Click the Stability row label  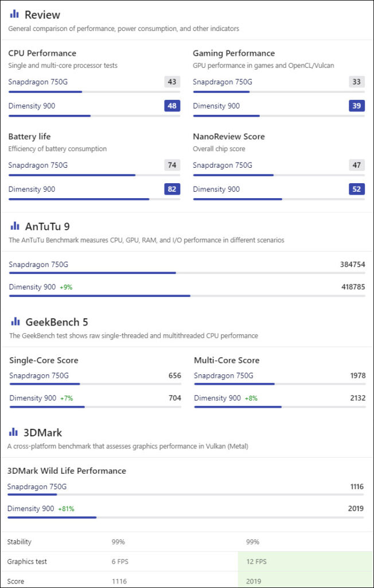20,542
